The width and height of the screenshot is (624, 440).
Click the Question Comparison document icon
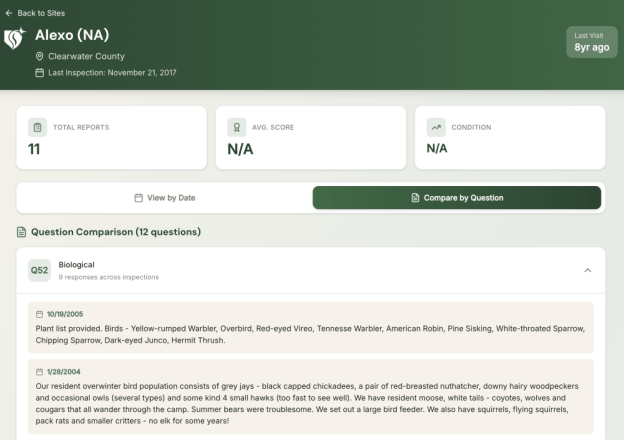21,232
